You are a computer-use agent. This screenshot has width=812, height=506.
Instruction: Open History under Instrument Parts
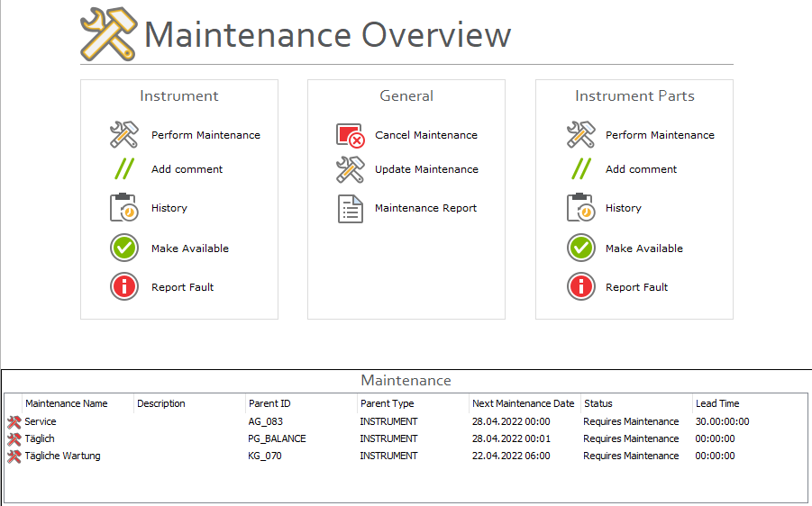click(624, 208)
